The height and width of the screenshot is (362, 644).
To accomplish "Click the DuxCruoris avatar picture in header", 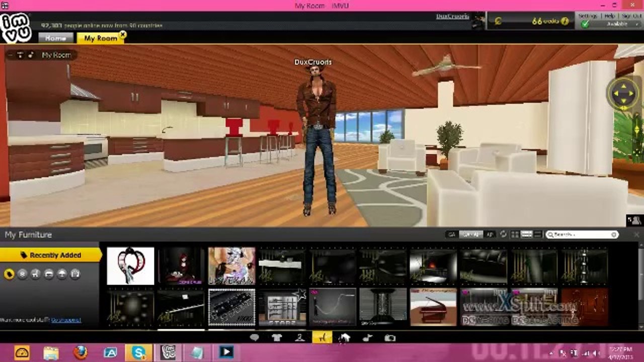I will tap(478, 22).
